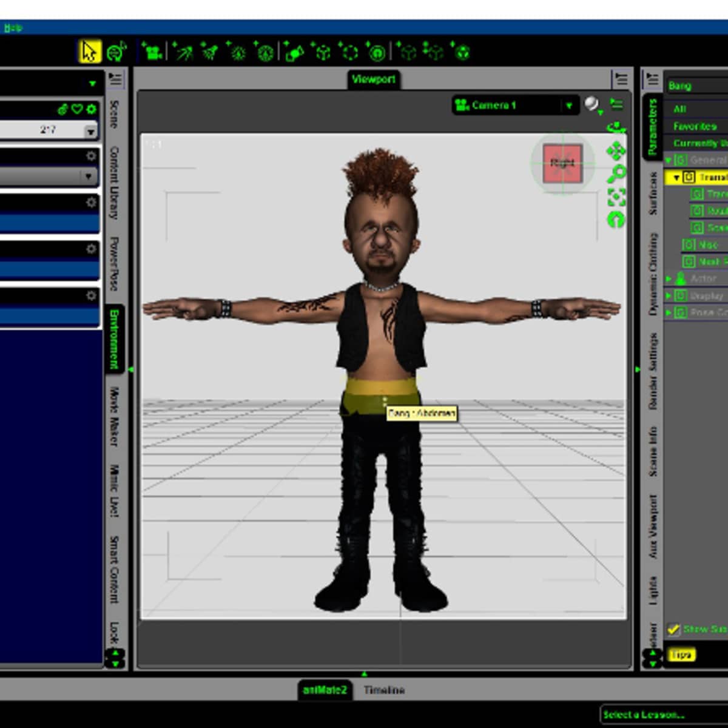Collapse the General parameter group
728x728 pixels.
(x=669, y=160)
